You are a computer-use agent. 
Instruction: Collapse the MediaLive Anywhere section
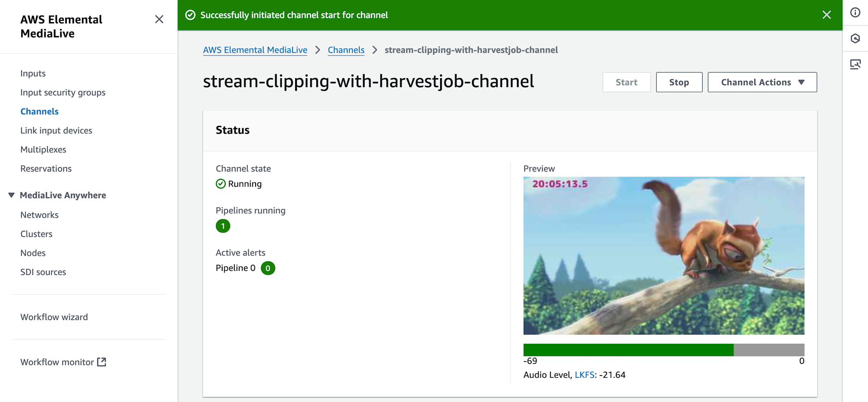pos(11,195)
